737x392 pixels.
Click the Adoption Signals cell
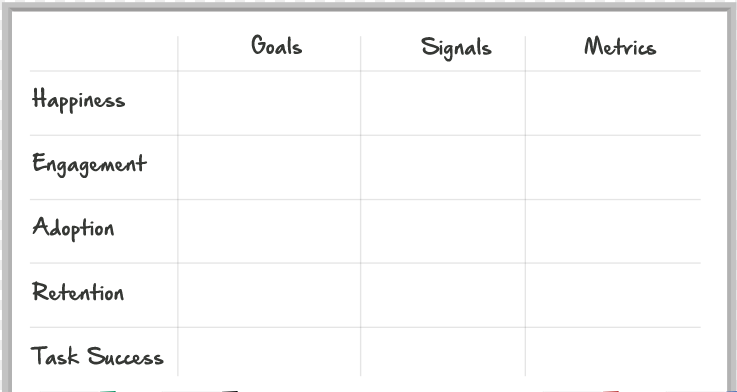click(x=443, y=231)
